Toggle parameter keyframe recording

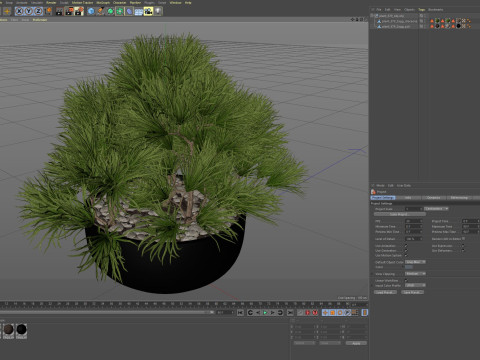coord(347,312)
